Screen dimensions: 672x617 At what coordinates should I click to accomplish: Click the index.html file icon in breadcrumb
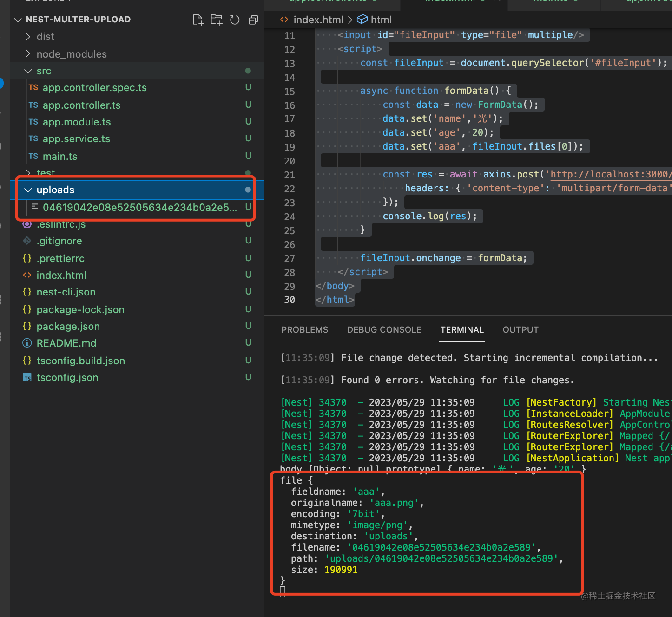click(284, 20)
